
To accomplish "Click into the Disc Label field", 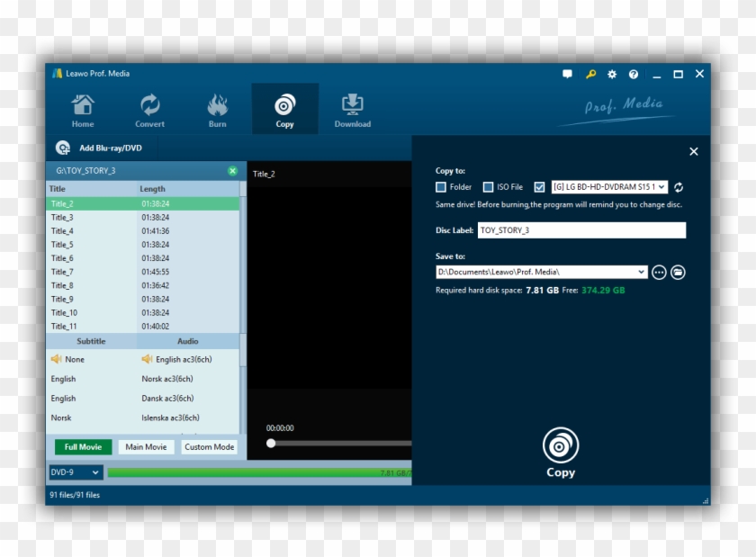I will click(581, 230).
